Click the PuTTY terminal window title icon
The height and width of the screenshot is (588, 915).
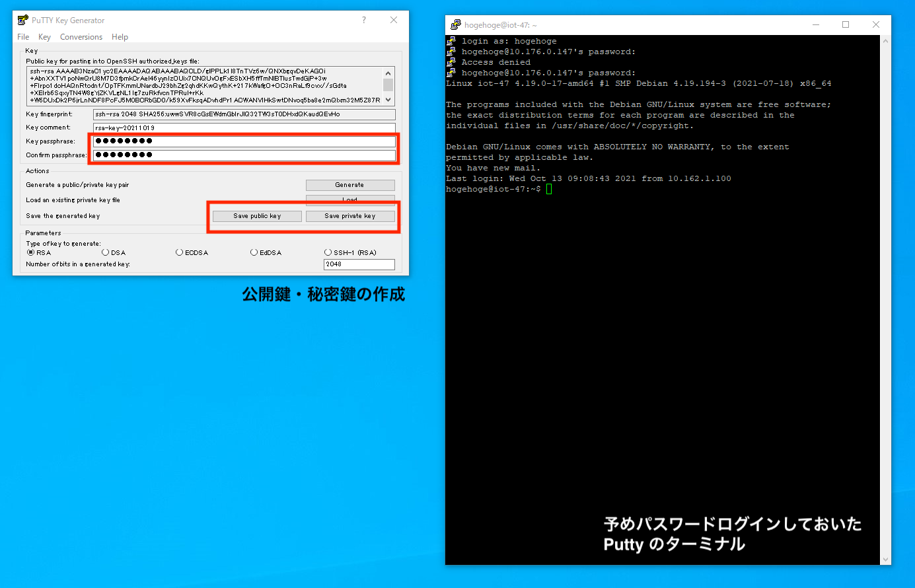(x=455, y=25)
